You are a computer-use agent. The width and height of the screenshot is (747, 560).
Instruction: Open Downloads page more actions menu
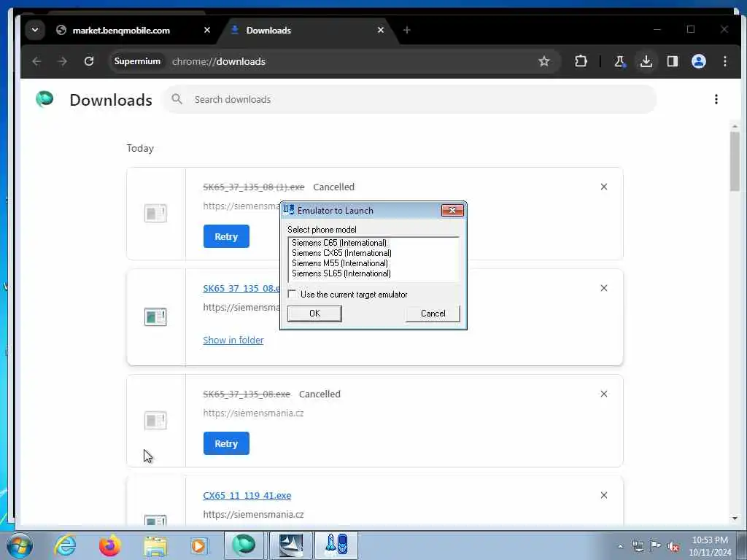click(x=716, y=99)
